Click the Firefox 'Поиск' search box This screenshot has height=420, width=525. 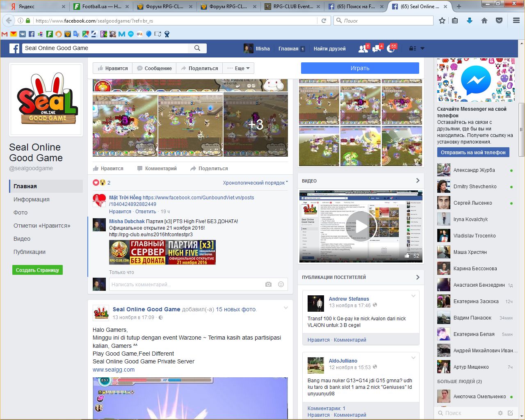coord(383,21)
